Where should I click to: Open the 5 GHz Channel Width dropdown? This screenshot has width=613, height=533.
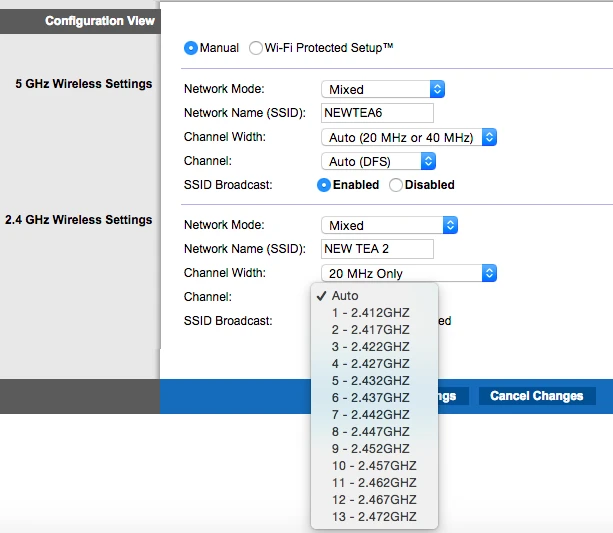(x=408, y=137)
